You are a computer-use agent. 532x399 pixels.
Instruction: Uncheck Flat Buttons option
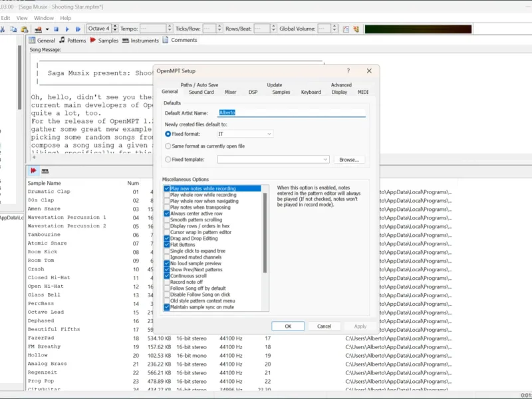click(167, 245)
